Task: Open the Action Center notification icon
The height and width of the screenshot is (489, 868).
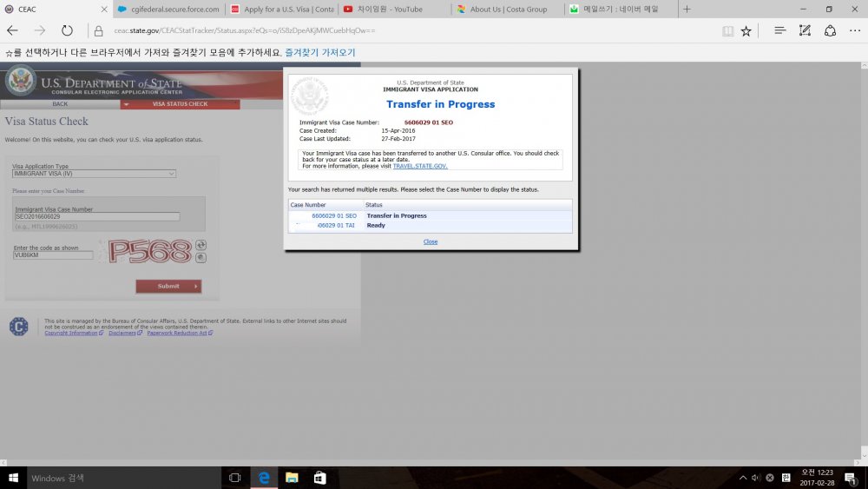Action: (850, 478)
